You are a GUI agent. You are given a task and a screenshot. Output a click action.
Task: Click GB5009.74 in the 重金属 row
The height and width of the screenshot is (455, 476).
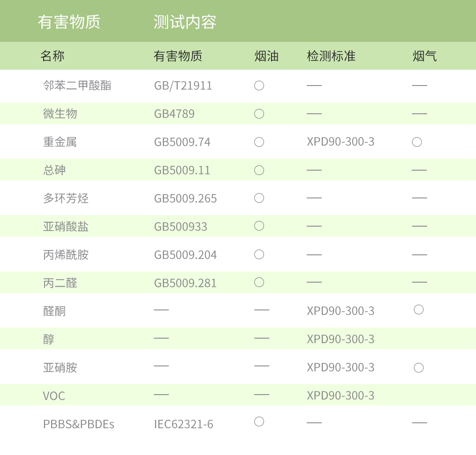(x=182, y=142)
